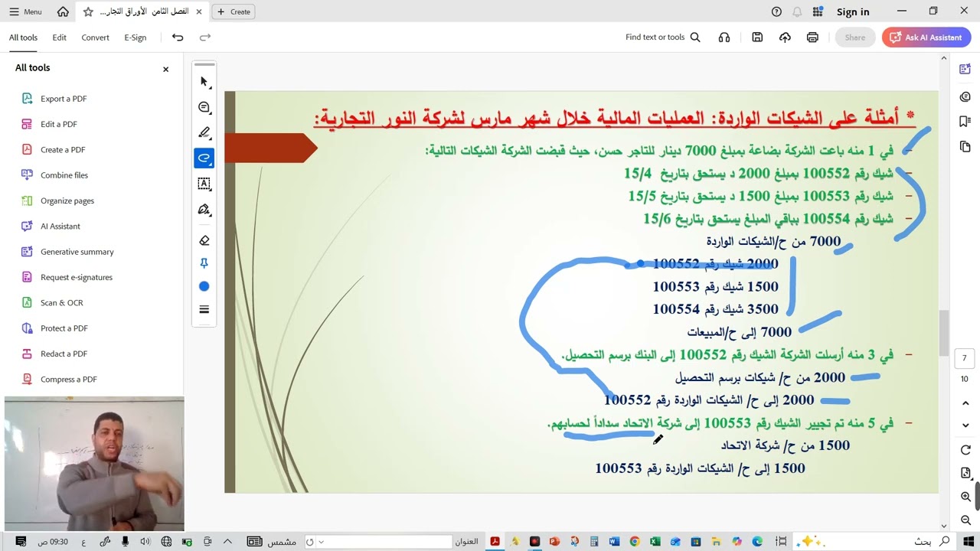Zoom in with magnifier plus
980x551 pixels.
point(965,497)
